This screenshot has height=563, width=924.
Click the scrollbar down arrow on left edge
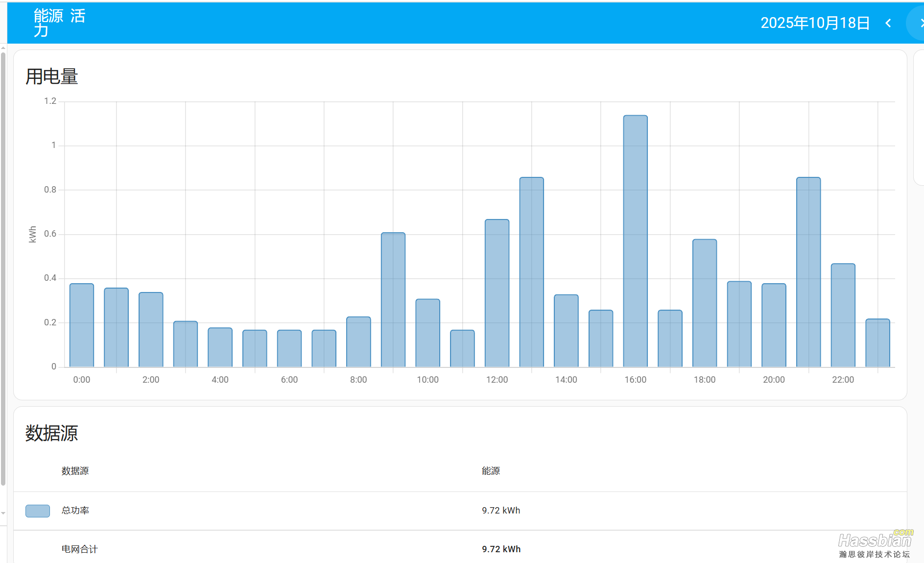point(3,513)
